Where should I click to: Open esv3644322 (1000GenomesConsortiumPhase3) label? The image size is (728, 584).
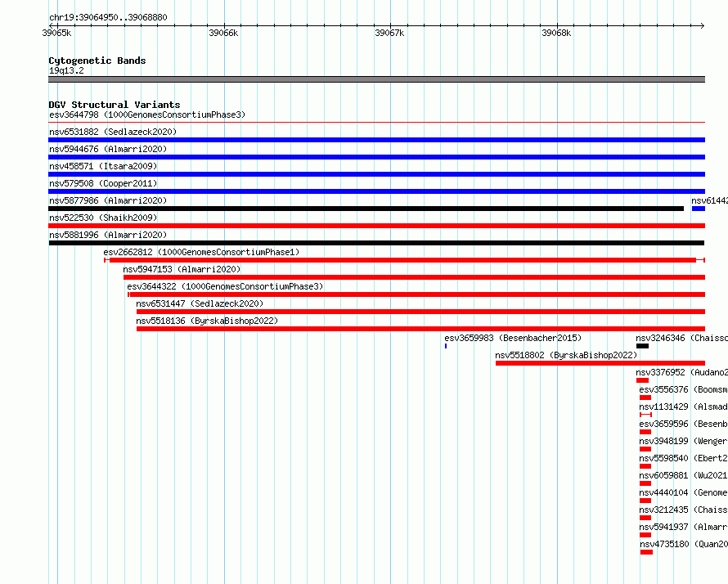tap(225, 286)
